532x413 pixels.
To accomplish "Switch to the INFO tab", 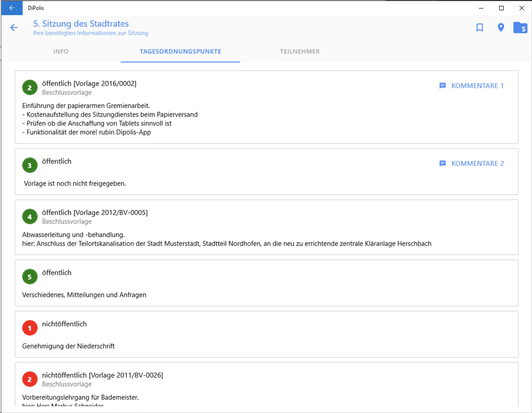I will pos(61,51).
